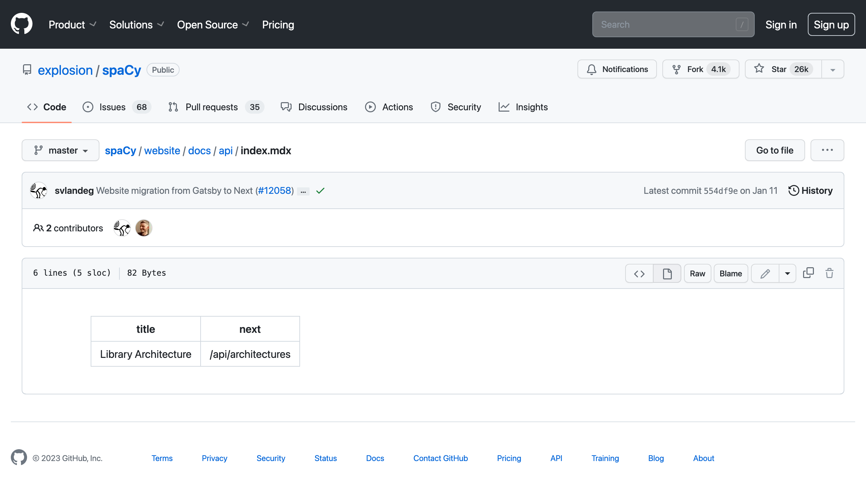Open the three-dot more options button
The height and width of the screenshot is (504, 866).
click(x=827, y=150)
